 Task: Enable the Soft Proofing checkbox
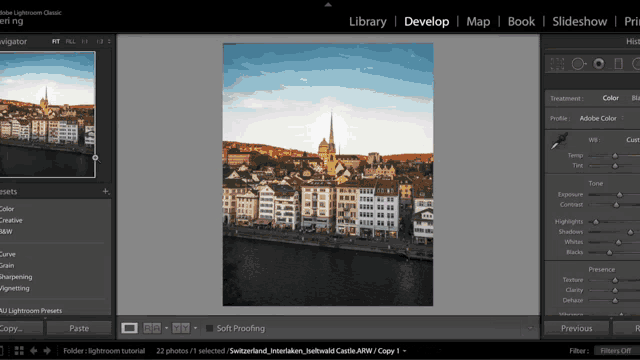point(209,328)
